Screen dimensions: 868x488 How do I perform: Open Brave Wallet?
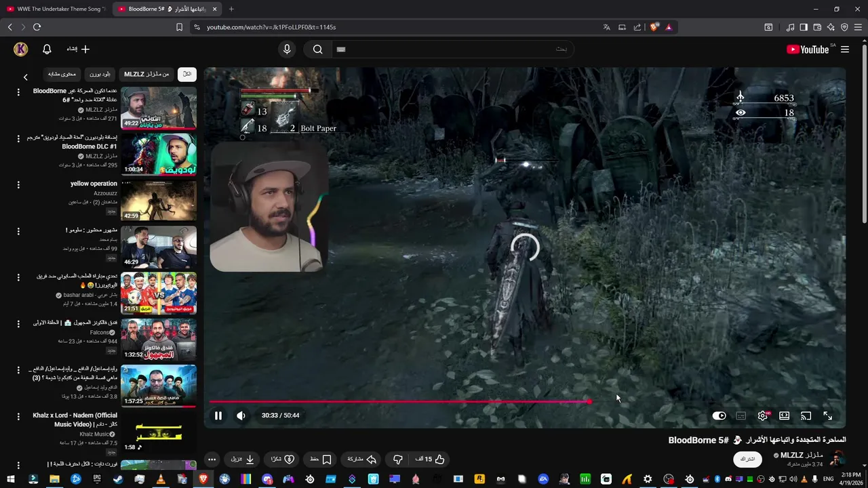[817, 27]
